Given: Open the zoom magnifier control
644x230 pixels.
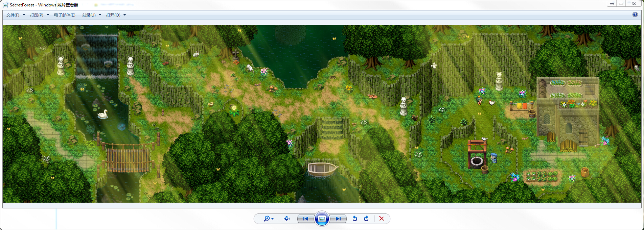Looking at the screenshot, I should (269, 219).
